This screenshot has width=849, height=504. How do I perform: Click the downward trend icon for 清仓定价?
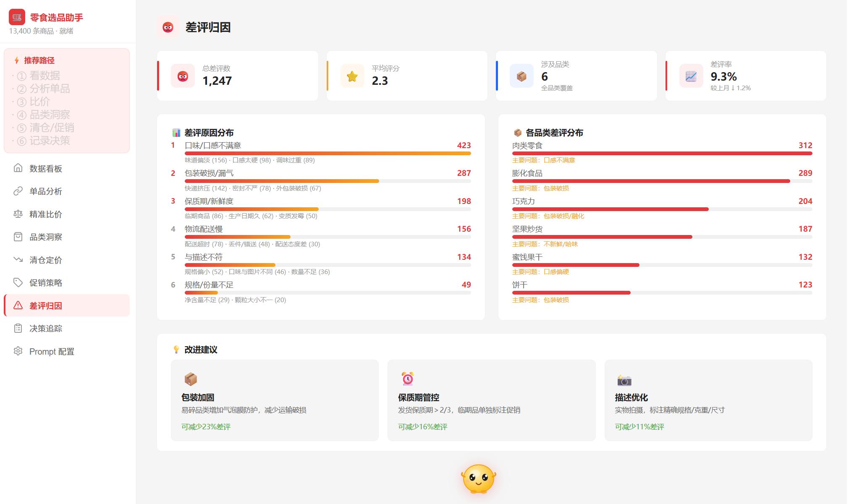pos(18,260)
